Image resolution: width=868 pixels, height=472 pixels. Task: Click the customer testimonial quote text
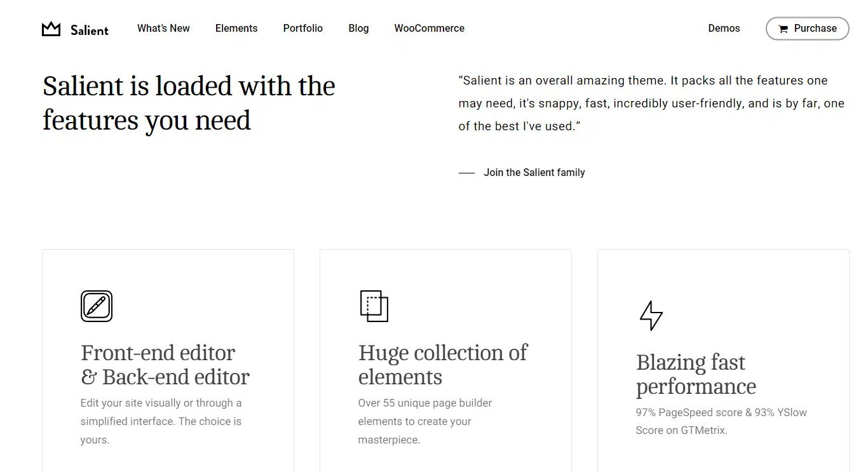coord(651,103)
